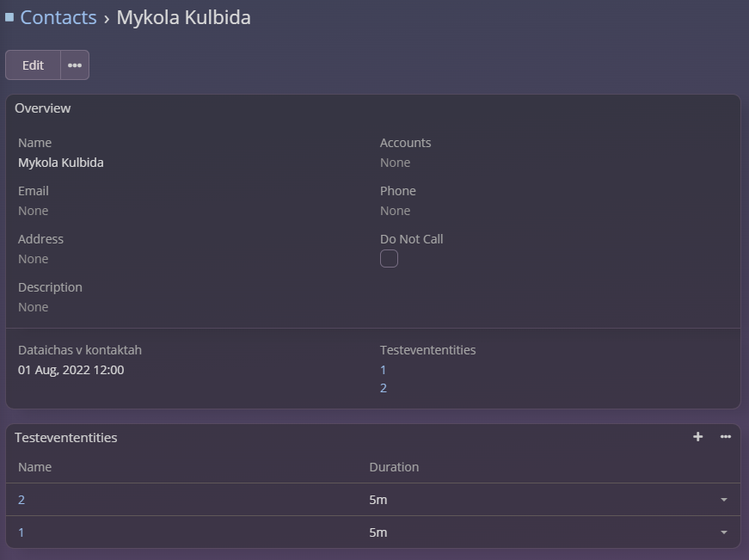Open record 2 in the Testevententities list
This screenshot has height=560, width=749.
(x=21, y=500)
